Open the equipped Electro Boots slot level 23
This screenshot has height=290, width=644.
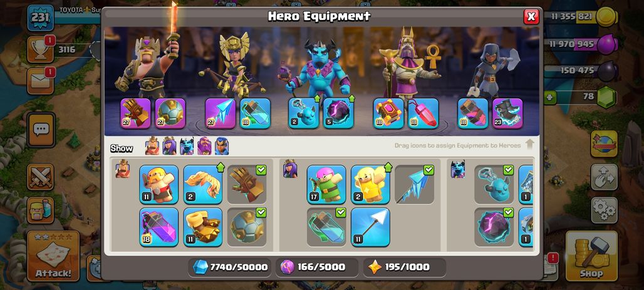coord(507,113)
